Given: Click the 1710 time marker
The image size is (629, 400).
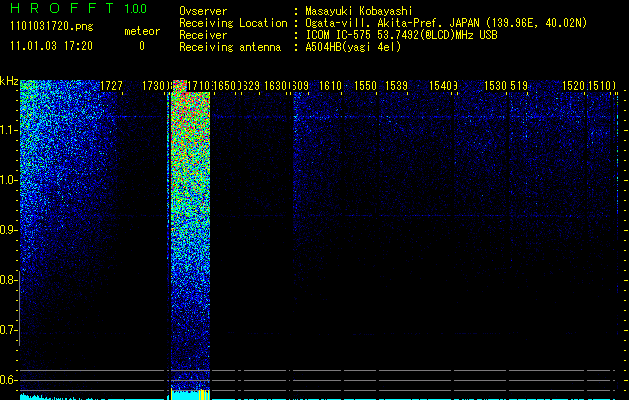Looking at the screenshot, I should click(199, 86).
